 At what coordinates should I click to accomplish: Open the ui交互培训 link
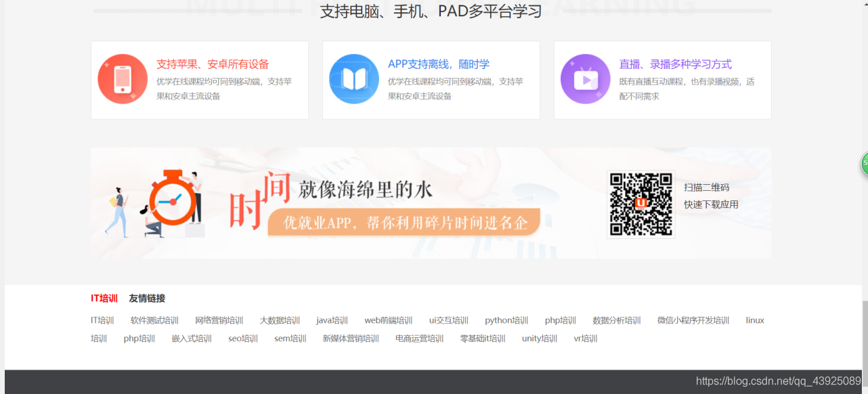click(449, 321)
